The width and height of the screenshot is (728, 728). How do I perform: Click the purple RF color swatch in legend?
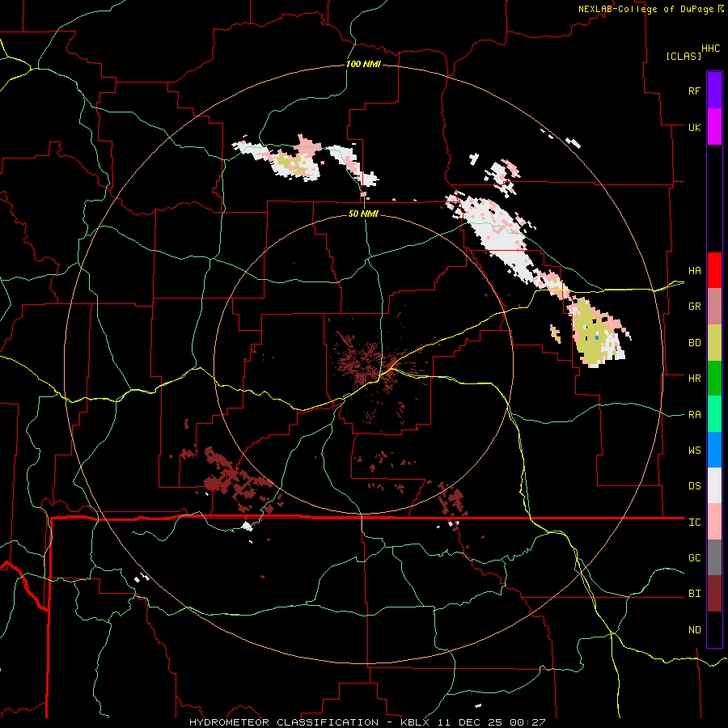tap(714, 90)
